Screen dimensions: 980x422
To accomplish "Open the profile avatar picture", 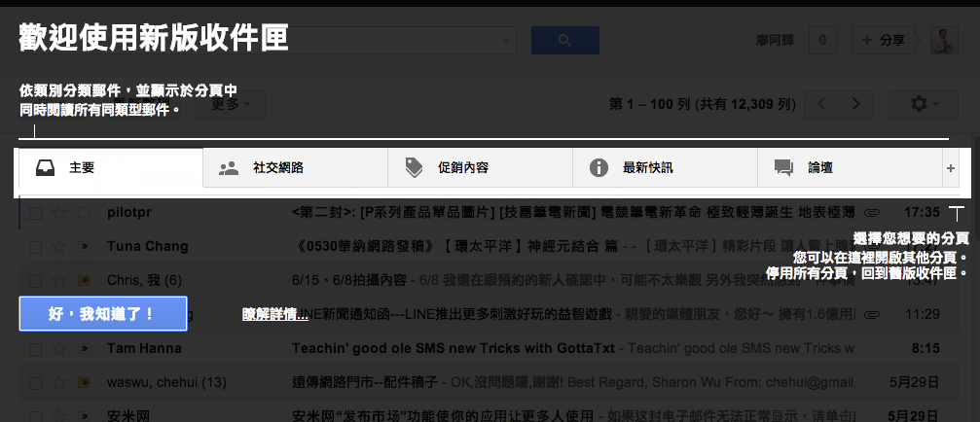I will [x=944, y=41].
